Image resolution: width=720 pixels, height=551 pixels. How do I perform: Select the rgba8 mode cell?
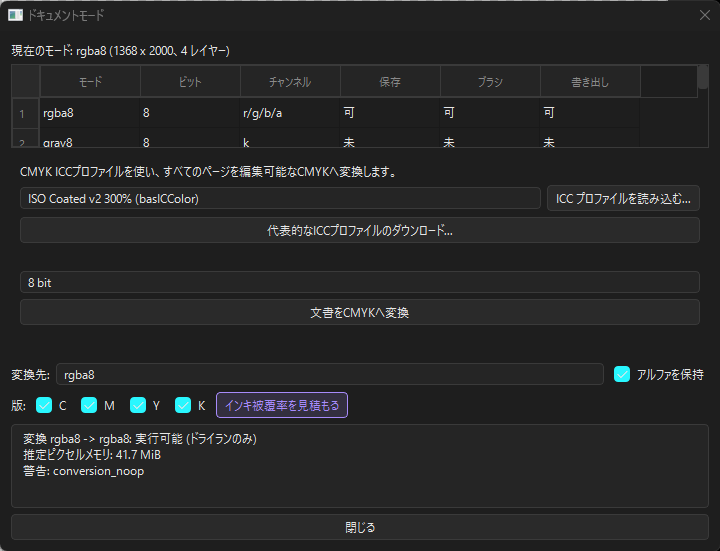point(90,112)
